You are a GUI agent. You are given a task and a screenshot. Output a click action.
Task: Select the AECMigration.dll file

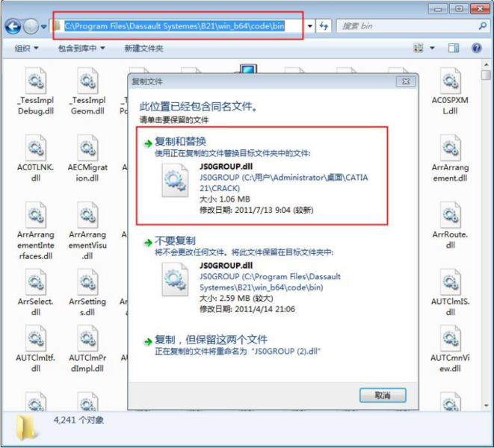87,158
